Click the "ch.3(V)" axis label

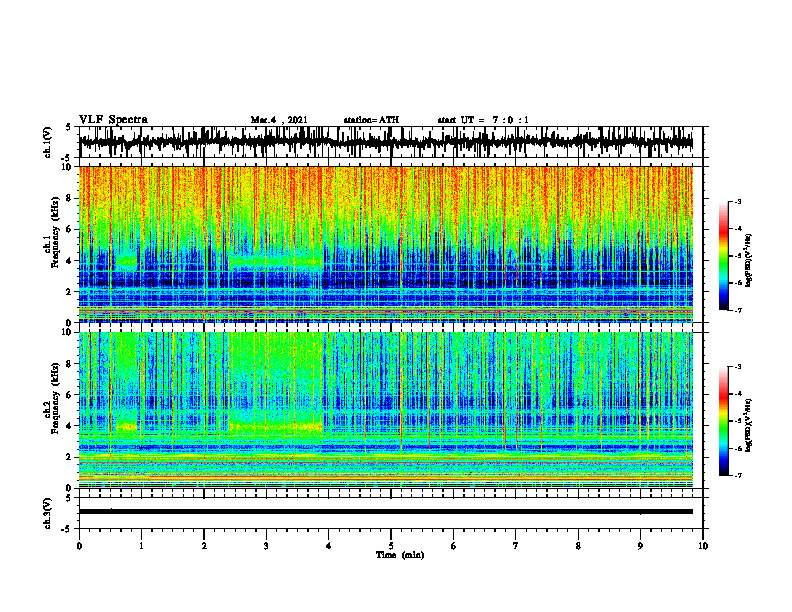48,514
